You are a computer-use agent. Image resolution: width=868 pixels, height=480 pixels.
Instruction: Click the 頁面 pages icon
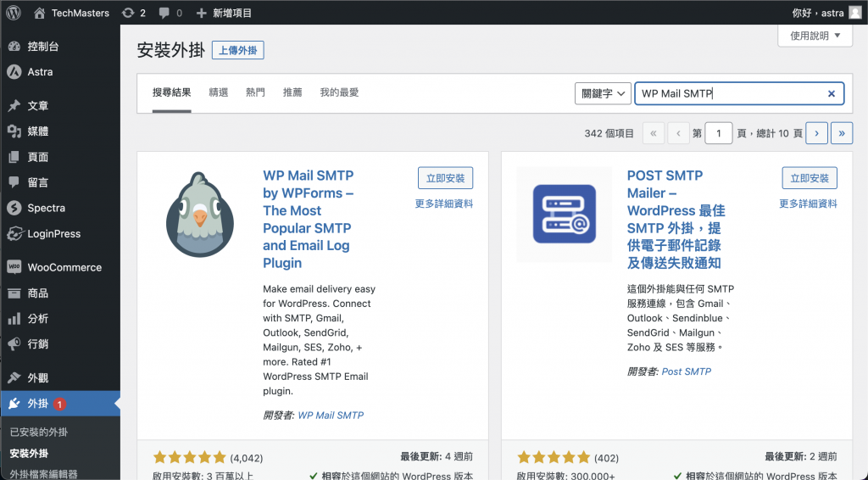point(14,157)
